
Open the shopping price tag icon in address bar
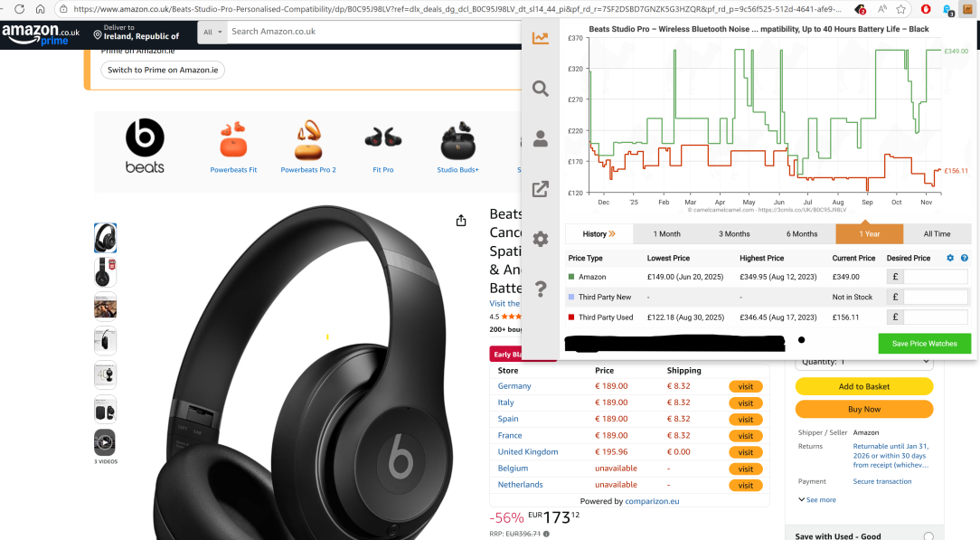861,9
